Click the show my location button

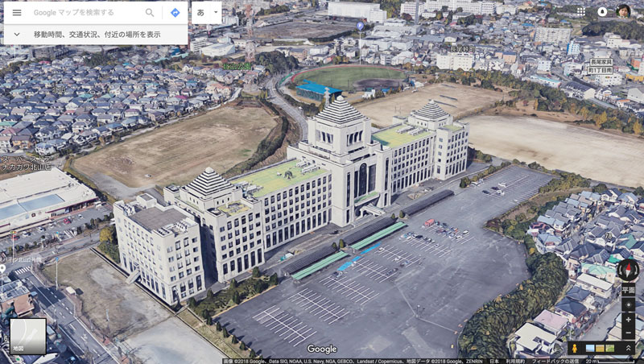click(x=628, y=304)
